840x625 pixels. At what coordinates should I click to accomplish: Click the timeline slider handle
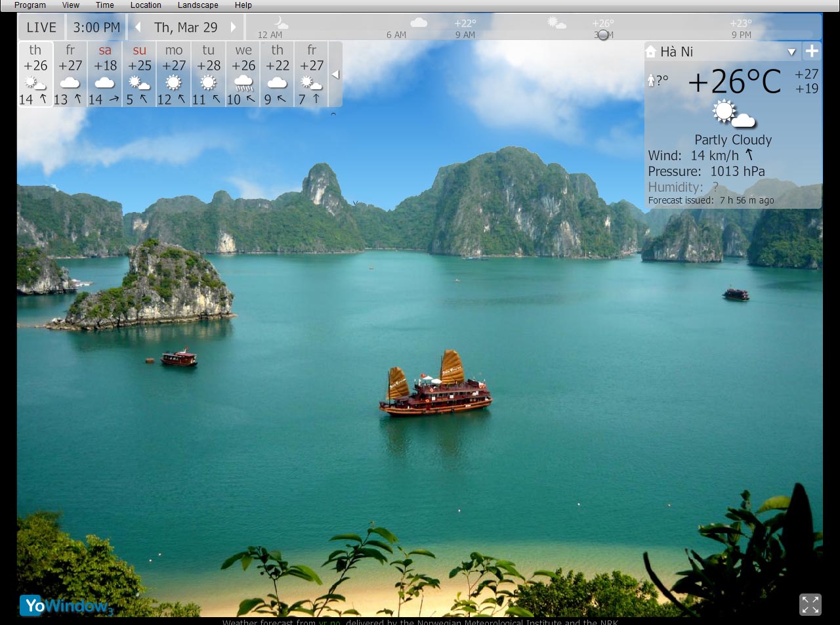click(603, 35)
